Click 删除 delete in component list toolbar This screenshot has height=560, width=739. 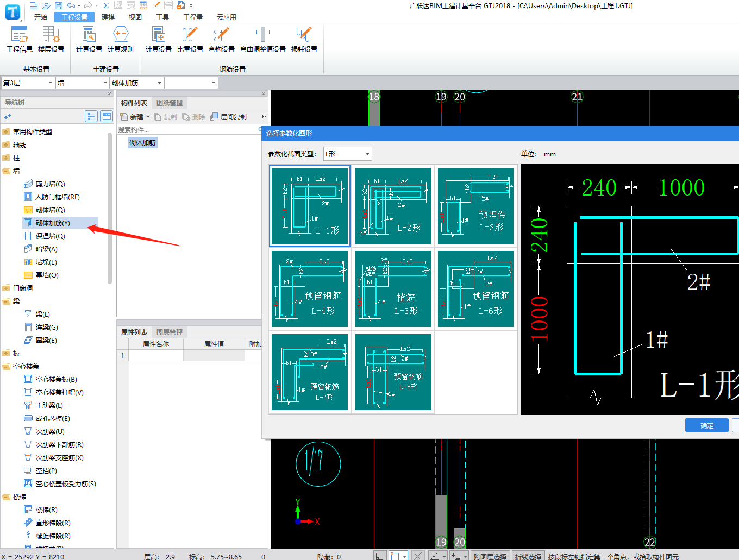pyautogui.click(x=194, y=117)
